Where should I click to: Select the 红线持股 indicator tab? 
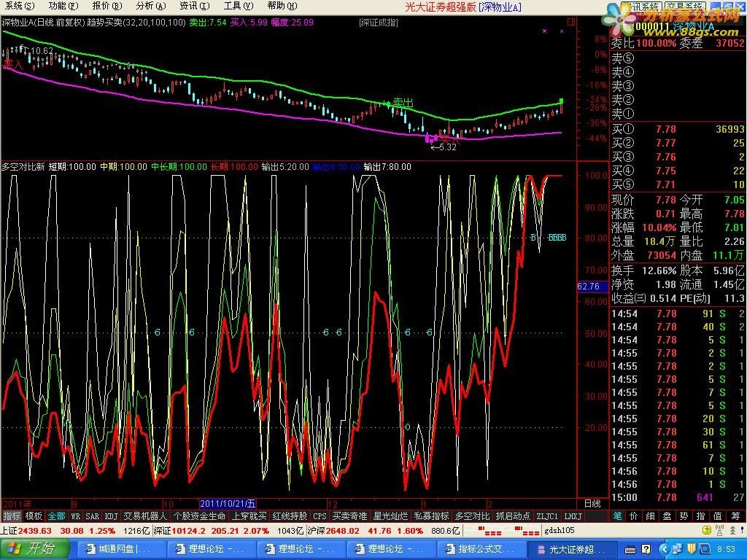[x=290, y=516]
